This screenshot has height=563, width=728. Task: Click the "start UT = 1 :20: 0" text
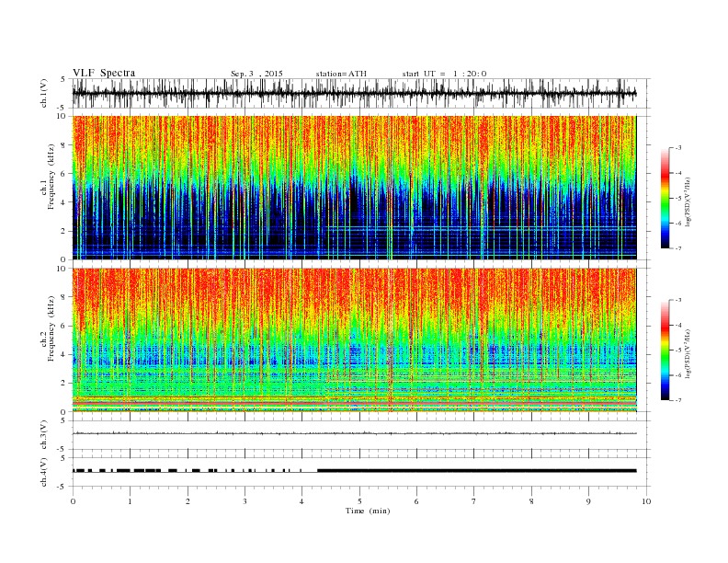[444, 74]
